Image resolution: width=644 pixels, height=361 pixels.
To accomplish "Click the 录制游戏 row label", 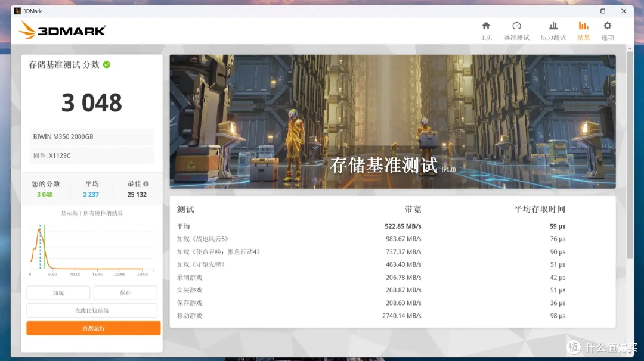I will pos(190,278).
